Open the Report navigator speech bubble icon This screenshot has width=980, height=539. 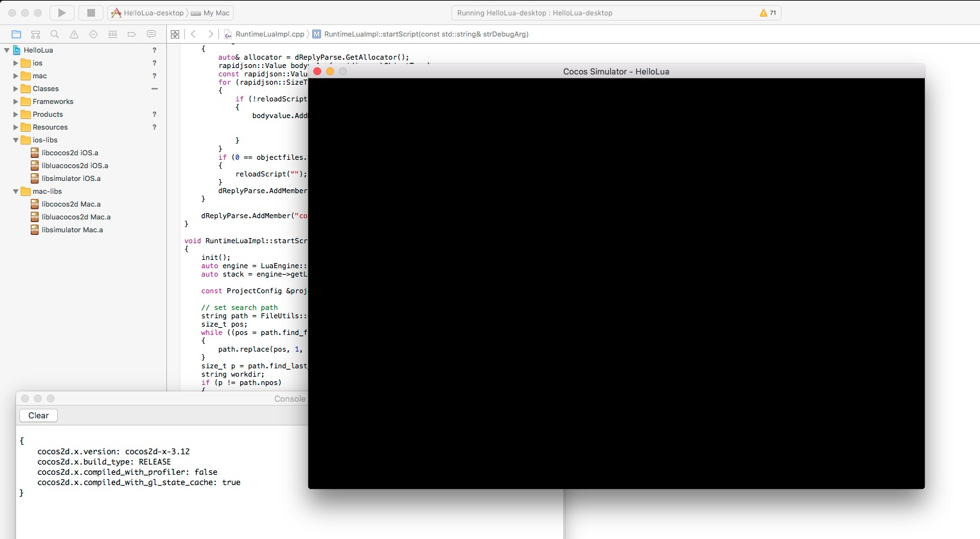pos(152,34)
